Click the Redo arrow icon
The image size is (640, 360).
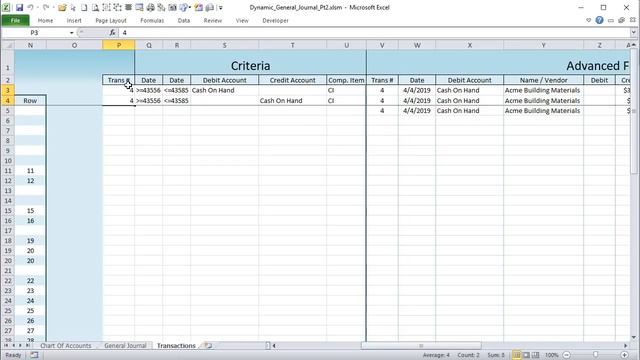pyautogui.click(x=46, y=7)
